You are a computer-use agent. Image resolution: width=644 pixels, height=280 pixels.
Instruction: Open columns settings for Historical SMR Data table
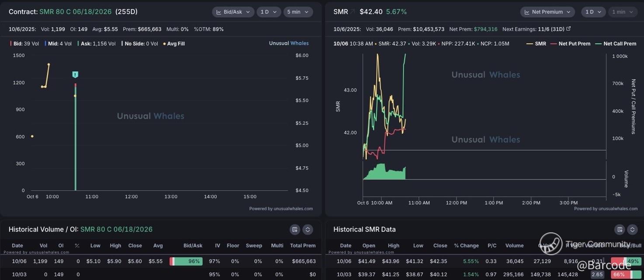620,230
